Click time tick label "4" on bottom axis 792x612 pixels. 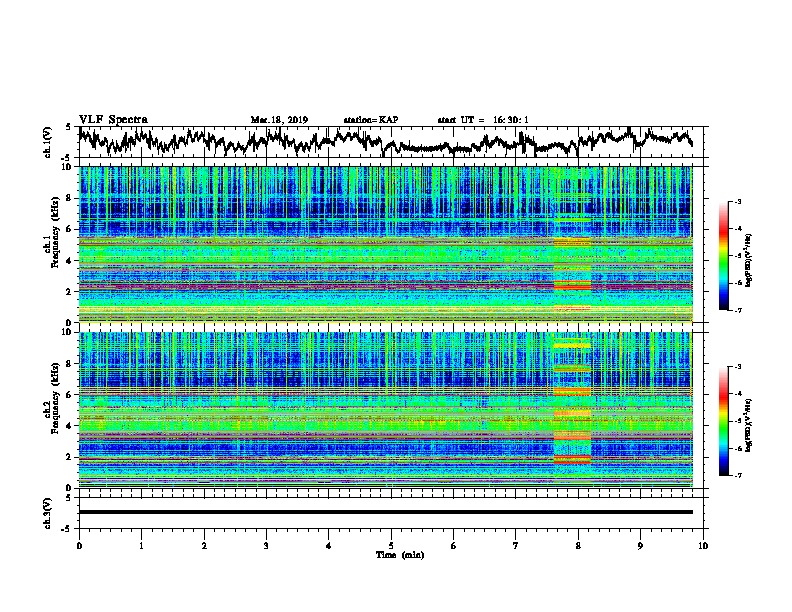329,546
